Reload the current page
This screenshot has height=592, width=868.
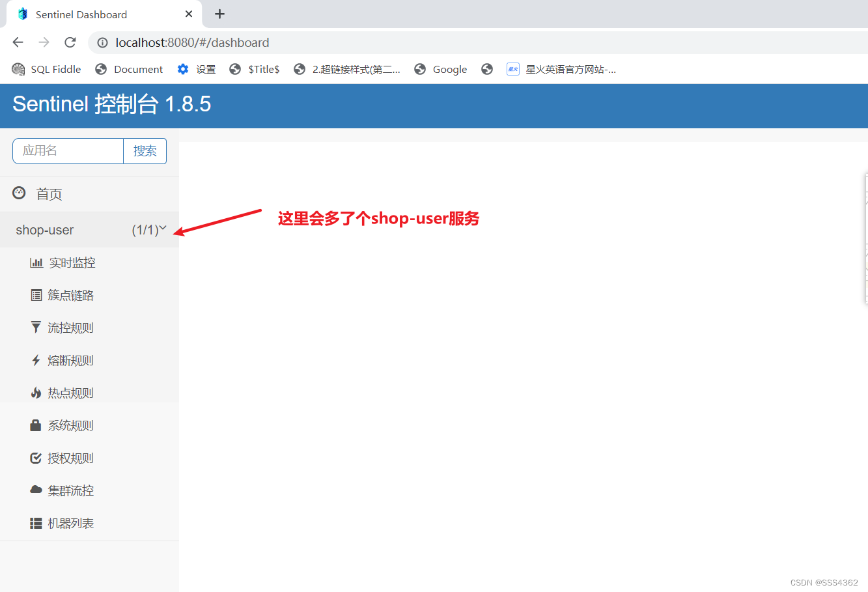[x=70, y=42]
